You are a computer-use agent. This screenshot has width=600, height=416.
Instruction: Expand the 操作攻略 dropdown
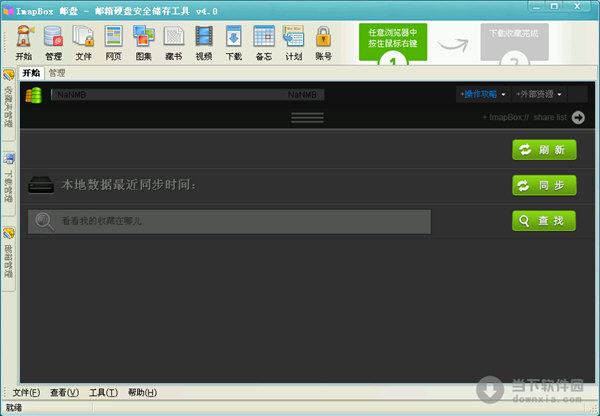[483, 94]
